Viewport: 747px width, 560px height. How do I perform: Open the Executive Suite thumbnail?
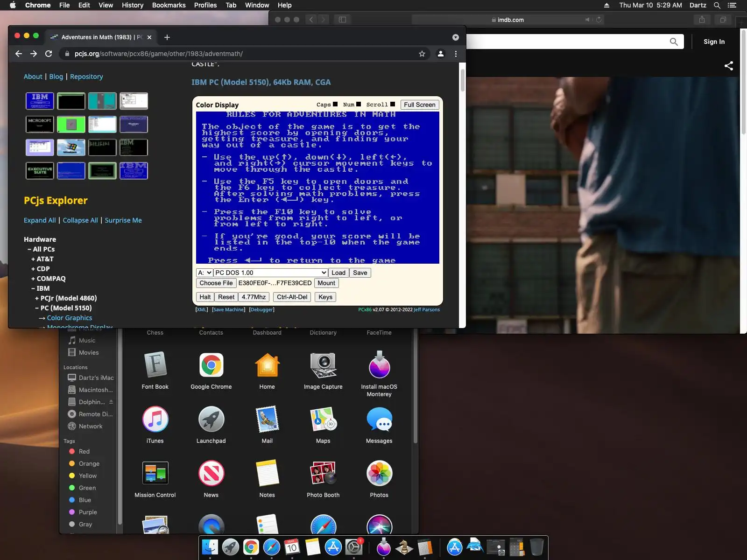tap(40, 171)
